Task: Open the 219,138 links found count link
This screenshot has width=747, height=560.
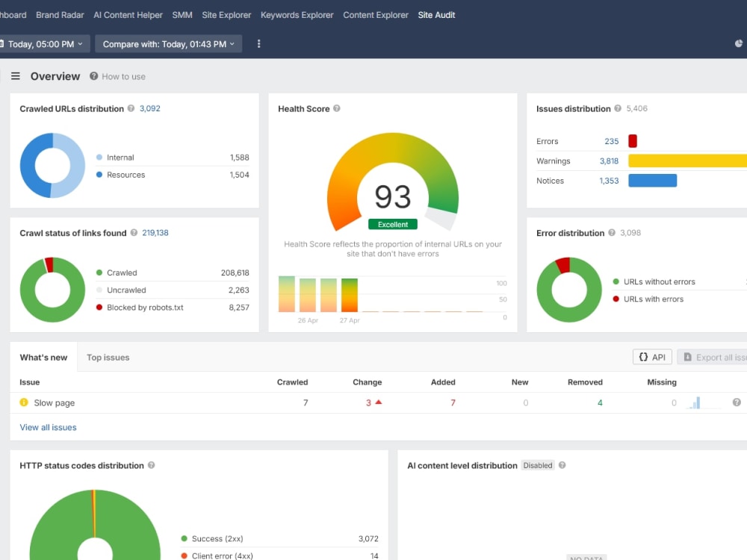Action: pos(155,233)
